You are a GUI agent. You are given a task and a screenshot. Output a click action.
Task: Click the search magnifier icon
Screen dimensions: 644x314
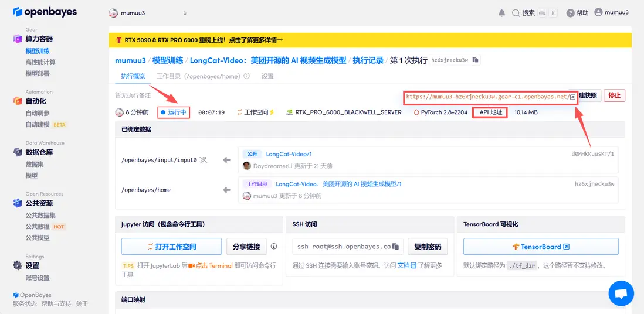[x=516, y=13]
